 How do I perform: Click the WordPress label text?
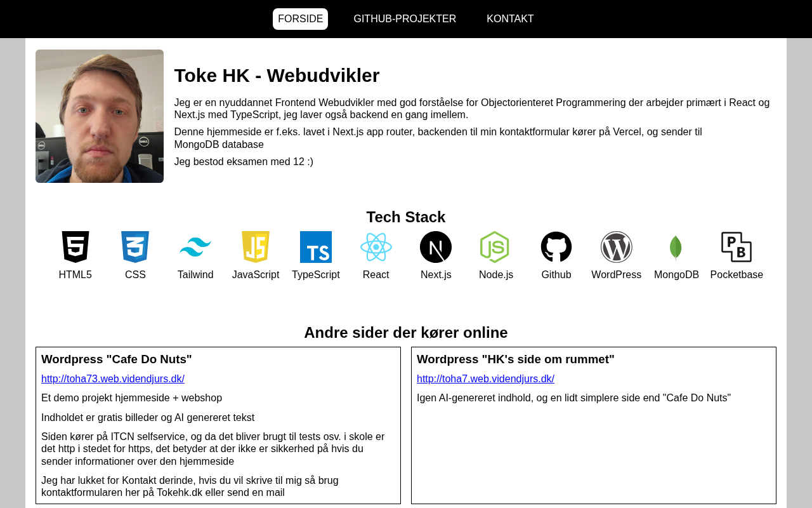pyautogui.click(x=617, y=275)
